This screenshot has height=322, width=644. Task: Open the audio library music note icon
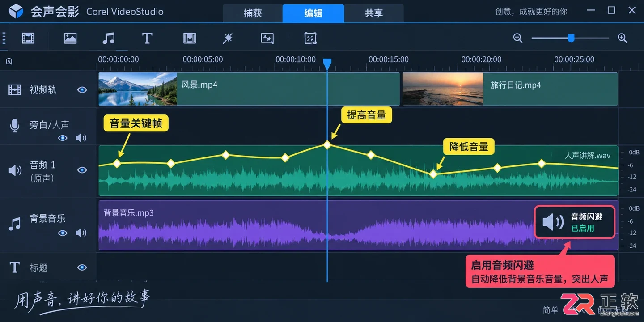tap(108, 38)
